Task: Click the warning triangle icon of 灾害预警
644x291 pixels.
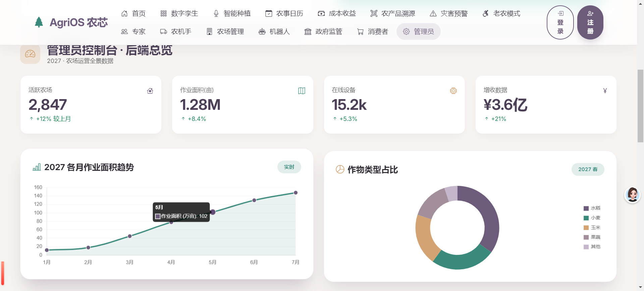Action: tap(433, 13)
